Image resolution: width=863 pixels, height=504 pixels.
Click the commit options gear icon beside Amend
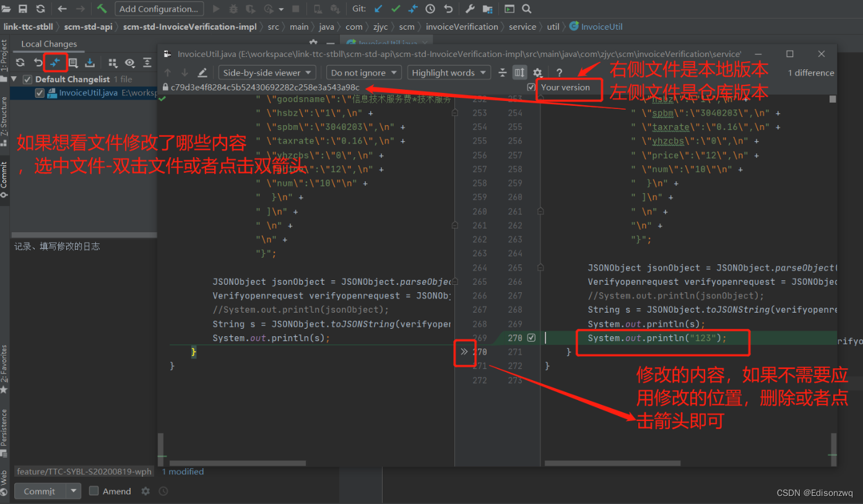click(x=145, y=491)
